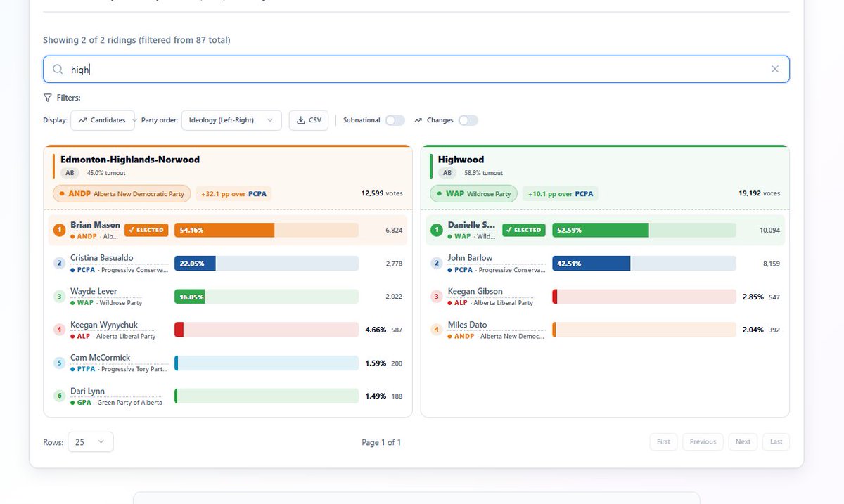
Task: Click the red Liberal bar for Keegan Wynychuk
Action: pos(179,330)
